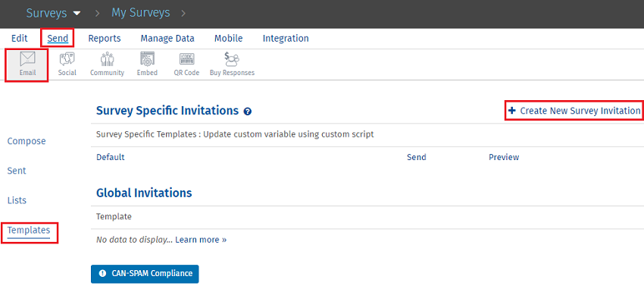Open the Manage Data tab

point(167,38)
